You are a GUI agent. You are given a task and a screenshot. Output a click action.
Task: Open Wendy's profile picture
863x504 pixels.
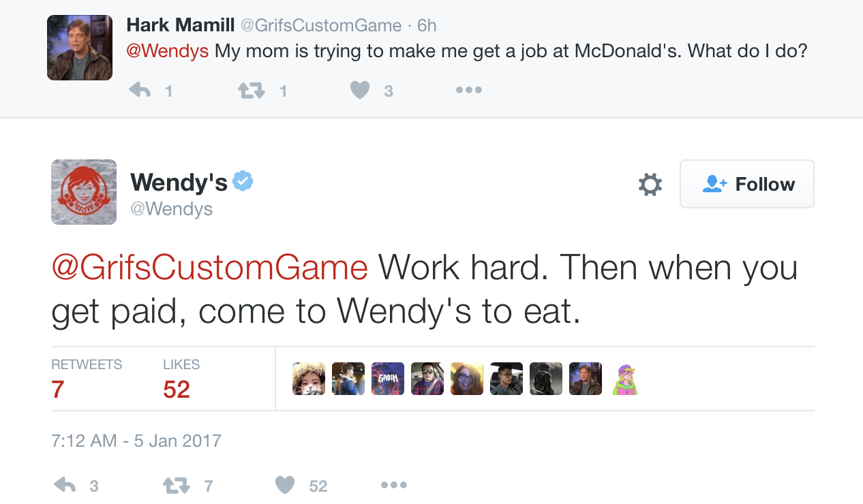(x=84, y=192)
